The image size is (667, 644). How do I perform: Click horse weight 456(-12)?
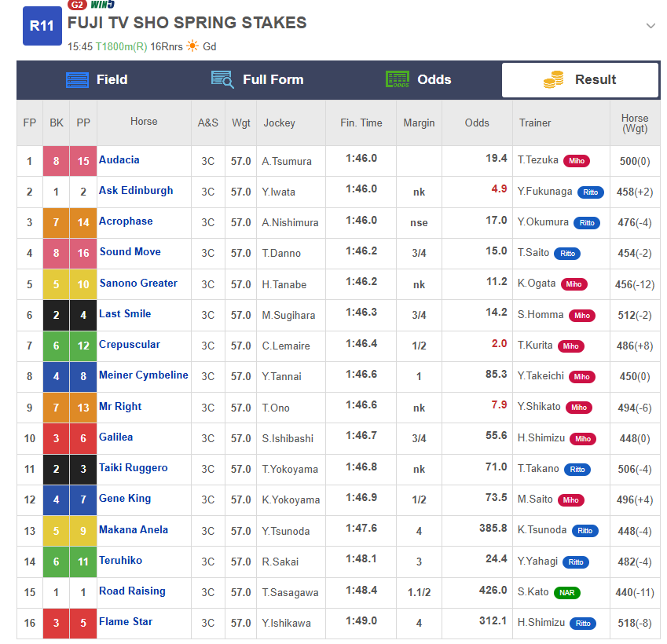coord(635,284)
